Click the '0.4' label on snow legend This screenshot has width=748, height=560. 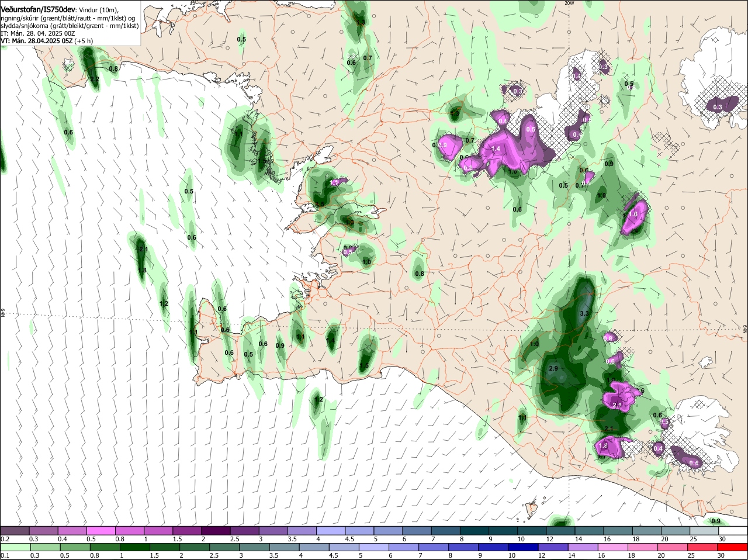(63, 538)
